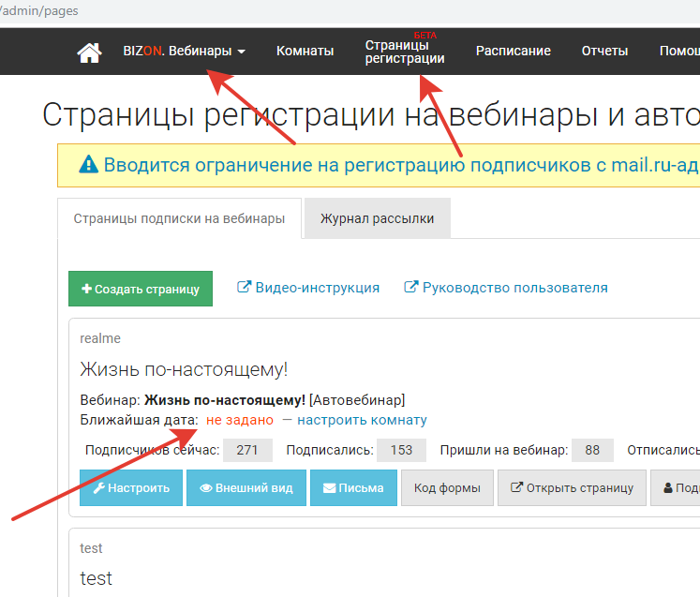Open Отчеты in the navigation bar
This screenshot has width=700, height=597.
click(604, 52)
